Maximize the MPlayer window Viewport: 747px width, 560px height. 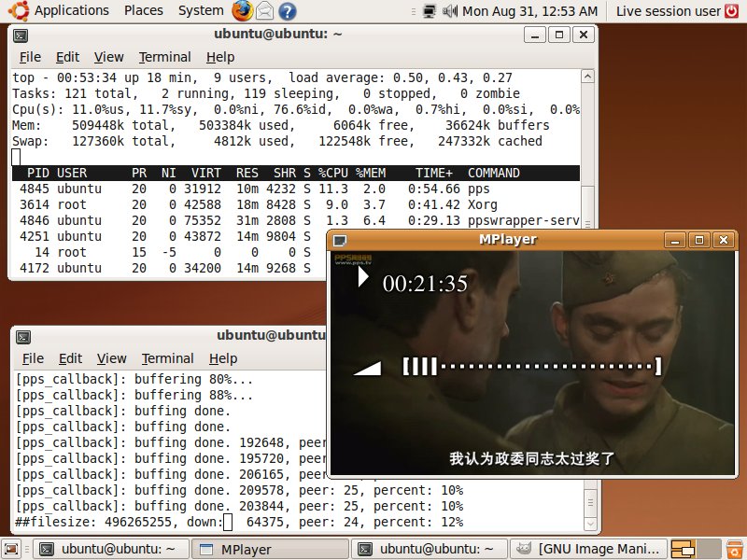698,240
